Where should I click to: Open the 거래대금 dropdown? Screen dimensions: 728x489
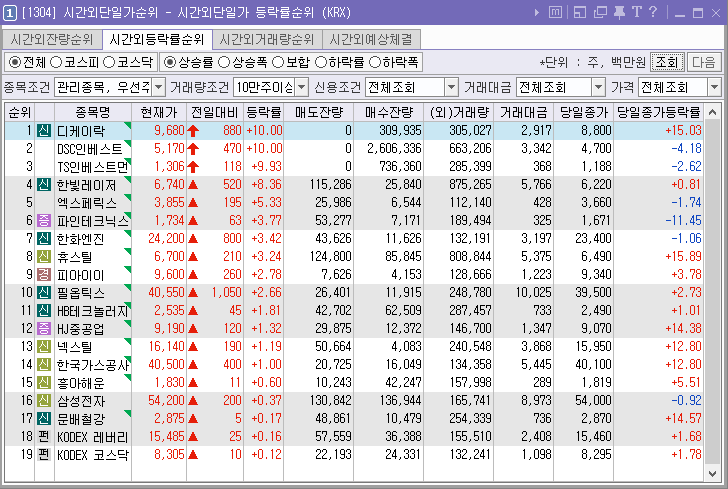[x=598, y=87]
